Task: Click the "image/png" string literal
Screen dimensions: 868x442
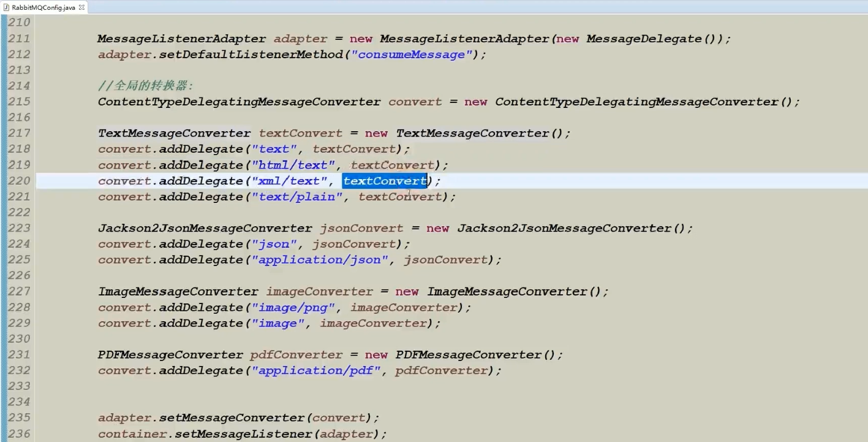Action: (x=293, y=307)
